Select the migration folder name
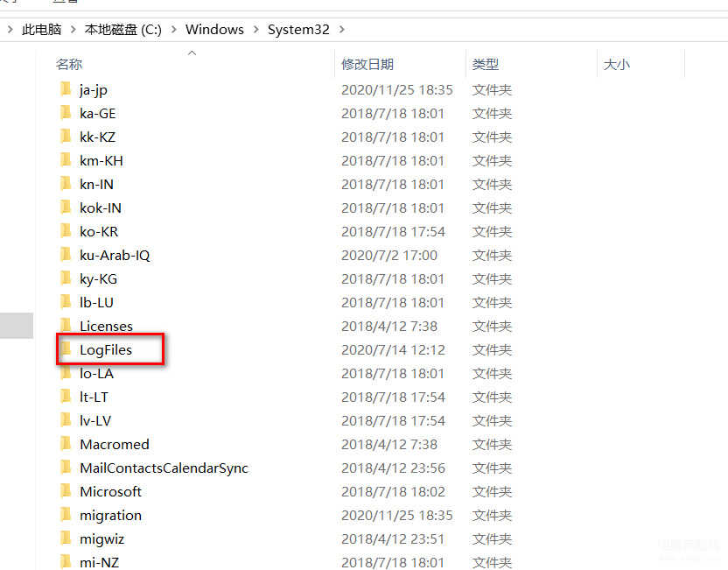Screen dimensions: 728x570 coord(110,516)
